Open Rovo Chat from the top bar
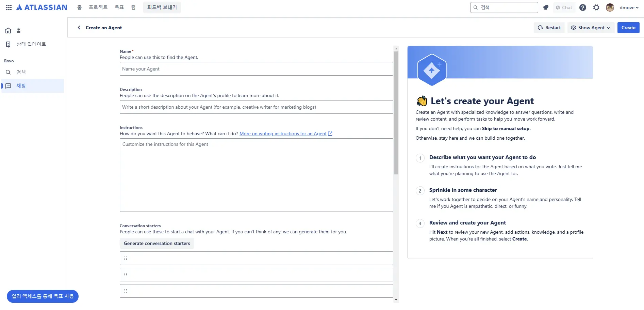 (x=564, y=7)
